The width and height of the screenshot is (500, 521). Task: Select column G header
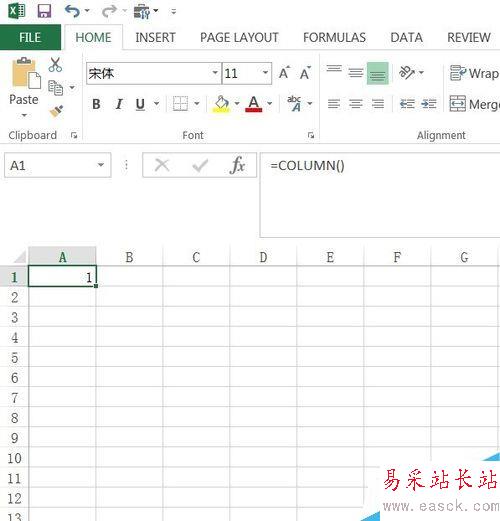coord(464,257)
